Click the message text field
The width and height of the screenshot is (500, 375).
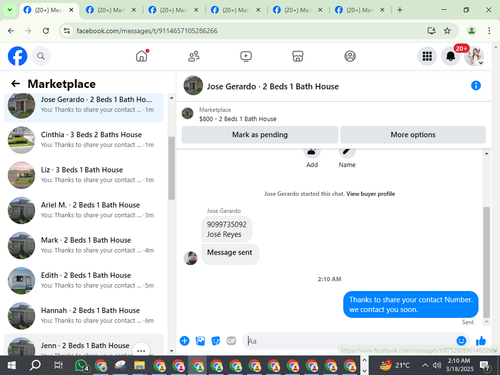coord(350,341)
